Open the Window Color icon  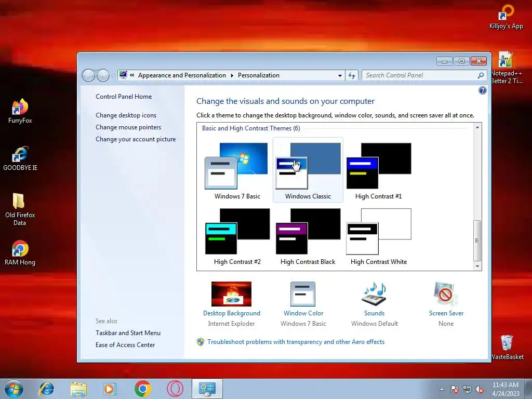point(303,294)
